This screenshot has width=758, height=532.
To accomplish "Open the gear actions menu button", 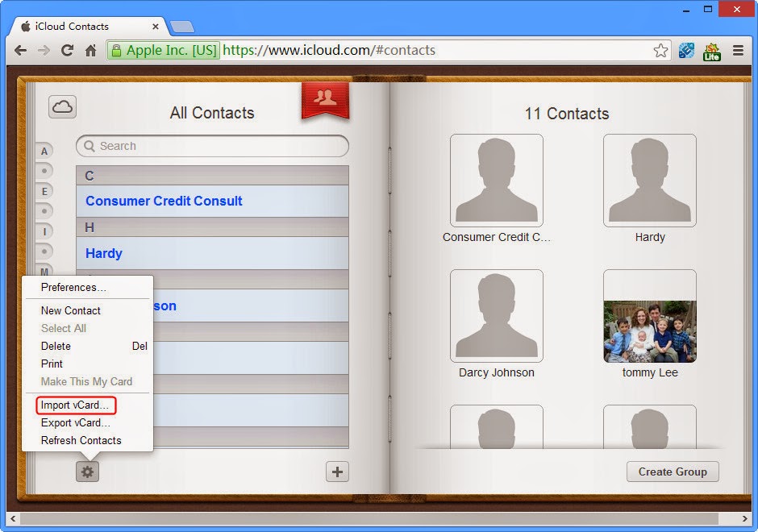I will click(x=88, y=471).
